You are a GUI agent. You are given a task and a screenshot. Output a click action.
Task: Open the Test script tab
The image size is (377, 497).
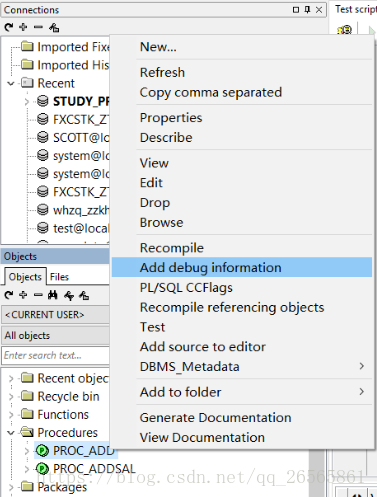point(355,9)
